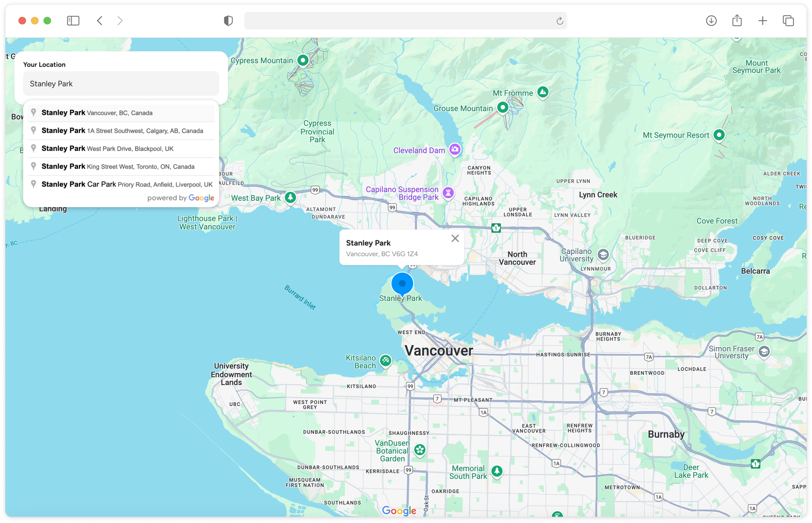Show all open tabs overview
This screenshot has width=812, height=523.
point(788,20)
